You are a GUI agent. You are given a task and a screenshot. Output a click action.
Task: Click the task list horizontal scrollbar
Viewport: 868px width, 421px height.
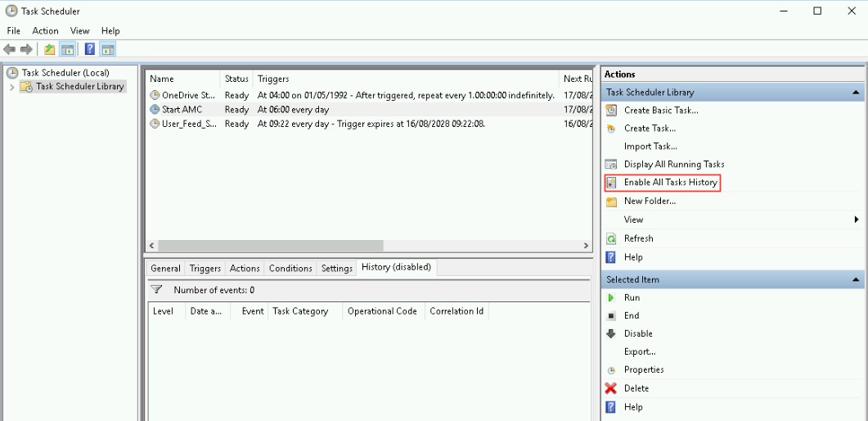tap(270, 246)
